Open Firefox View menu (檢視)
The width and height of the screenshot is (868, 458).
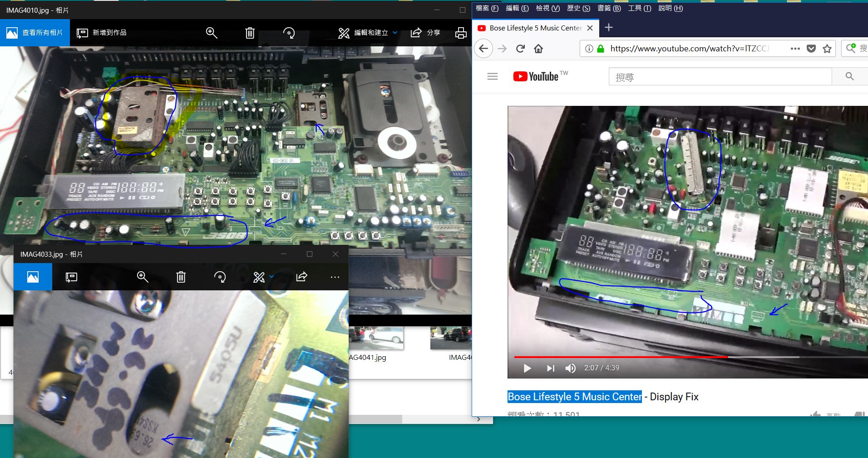(x=548, y=8)
